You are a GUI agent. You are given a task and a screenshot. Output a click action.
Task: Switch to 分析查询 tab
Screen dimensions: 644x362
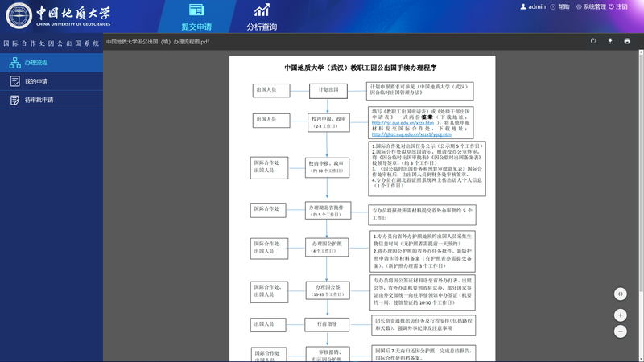pyautogui.click(x=262, y=18)
